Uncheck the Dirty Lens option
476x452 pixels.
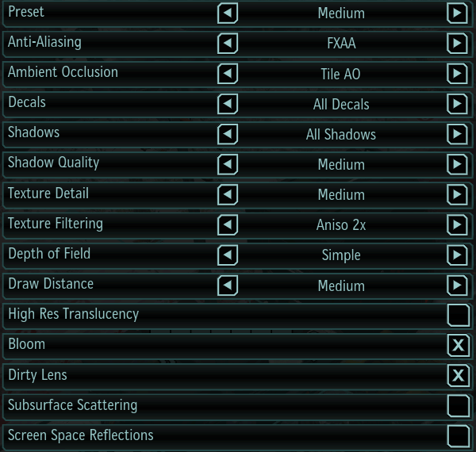point(458,375)
